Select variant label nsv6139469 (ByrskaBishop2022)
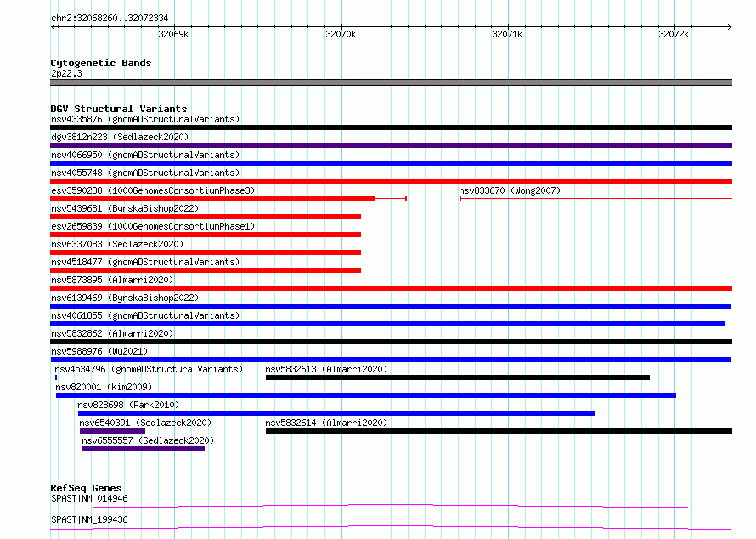Screen dimensions: 756x539 pyautogui.click(x=125, y=298)
